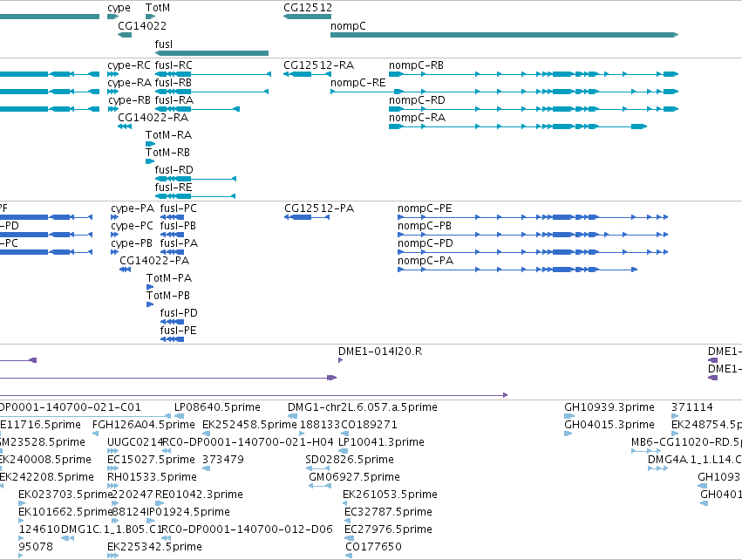Image resolution: width=742 pixels, height=560 pixels.
Task: Select the MB6-CG11020-RD.5prime label
Action: pyautogui.click(x=686, y=442)
